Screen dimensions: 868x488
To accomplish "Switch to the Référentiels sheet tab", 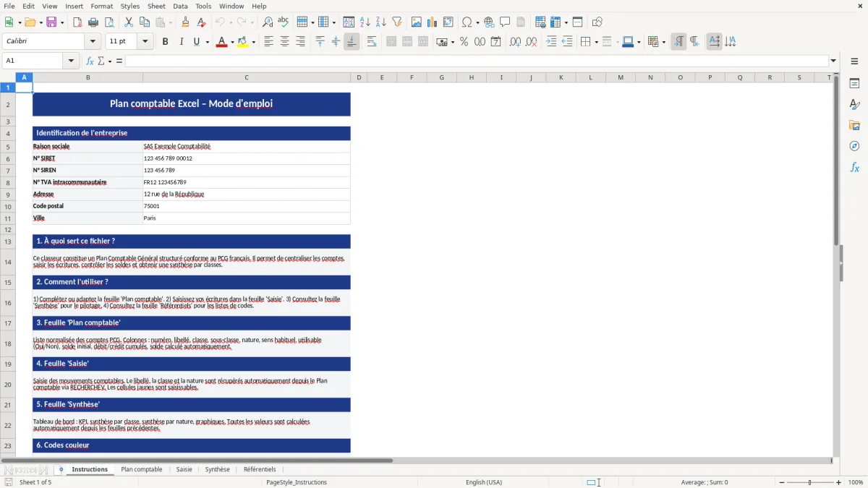I will tap(260, 469).
